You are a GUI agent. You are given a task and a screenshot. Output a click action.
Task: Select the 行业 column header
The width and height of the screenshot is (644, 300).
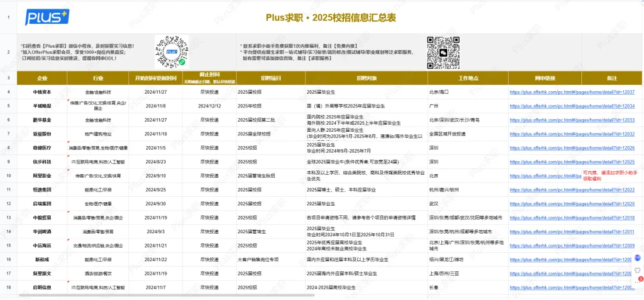click(x=98, y=78)
